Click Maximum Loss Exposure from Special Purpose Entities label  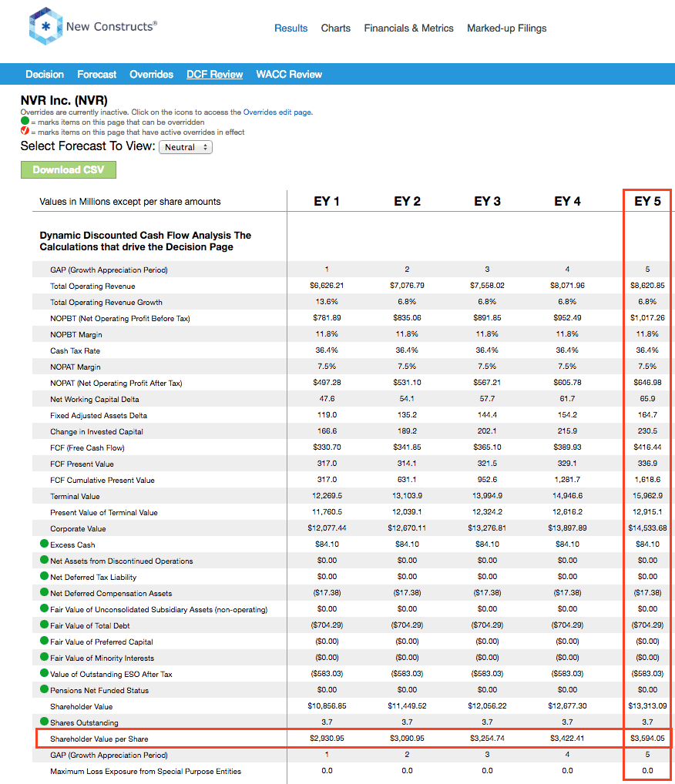coord(146,772)
